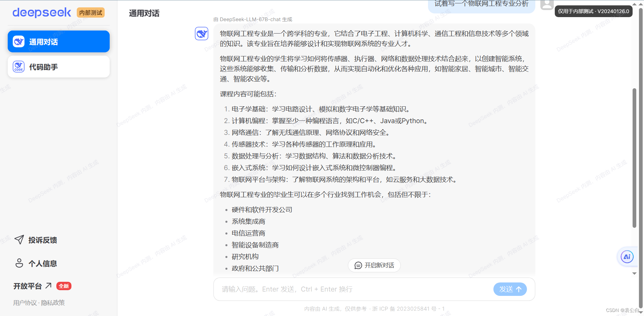Image resolution: width=644 pixels, height=316 pixels.
Task: Click the arrow icon next to 开放平台
Action: click(49, 285)
